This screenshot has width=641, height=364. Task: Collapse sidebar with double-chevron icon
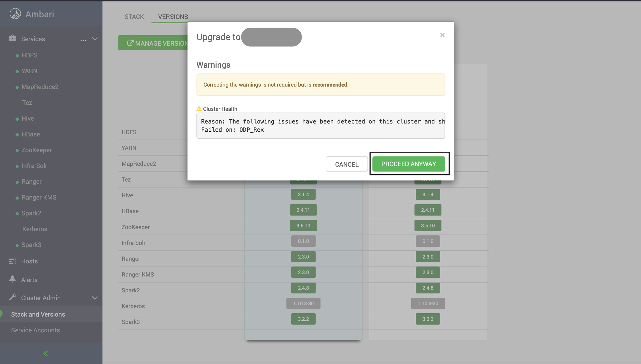coord(46,353)
